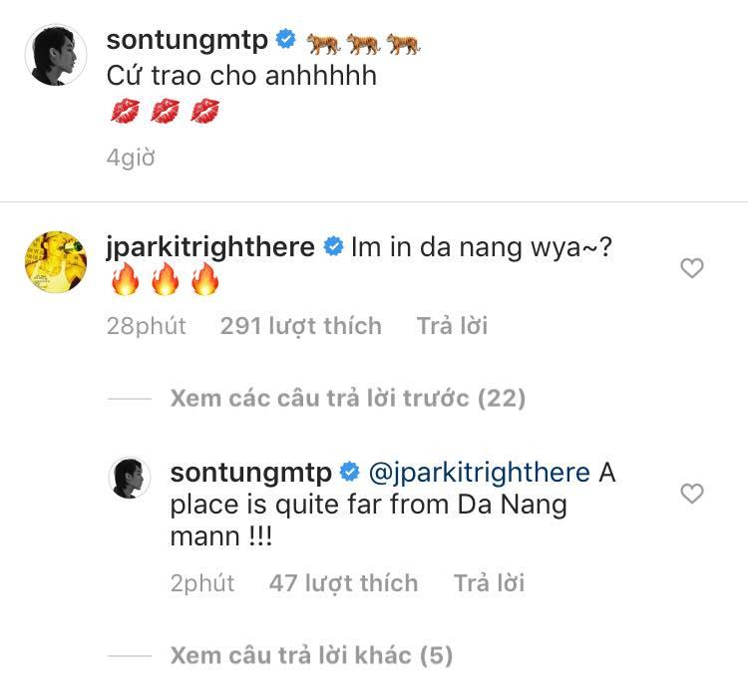Screen dimensions: 748x700
Task: Expand "Xem câu trả lời khác (5)"
Action: 311,655
